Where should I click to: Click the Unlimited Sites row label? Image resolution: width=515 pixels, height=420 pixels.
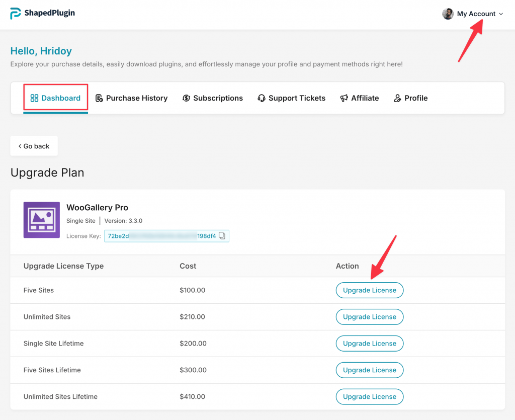point(47,317)
